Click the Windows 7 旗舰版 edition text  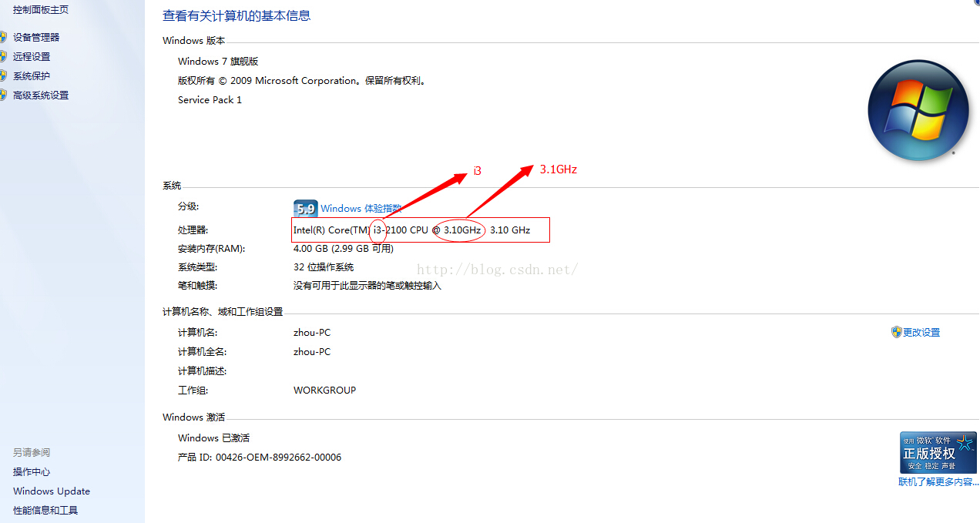[x=218, y=62]
